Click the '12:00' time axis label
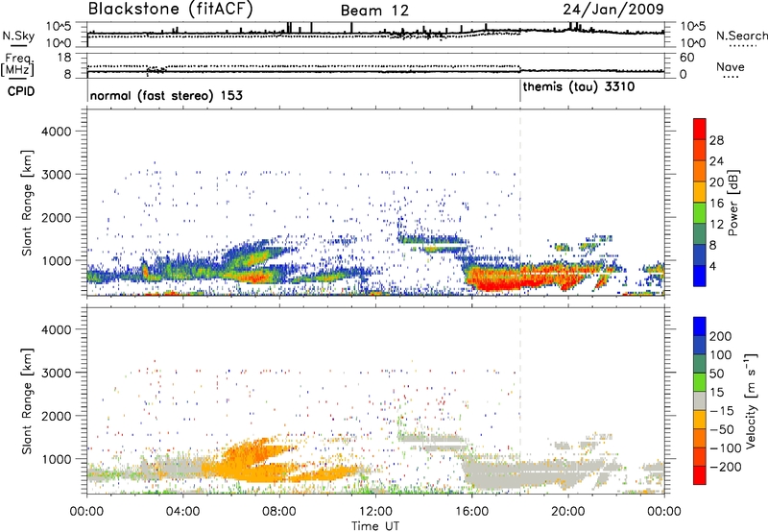This screenshot has height=532, width=768. (x=375, y=512)
